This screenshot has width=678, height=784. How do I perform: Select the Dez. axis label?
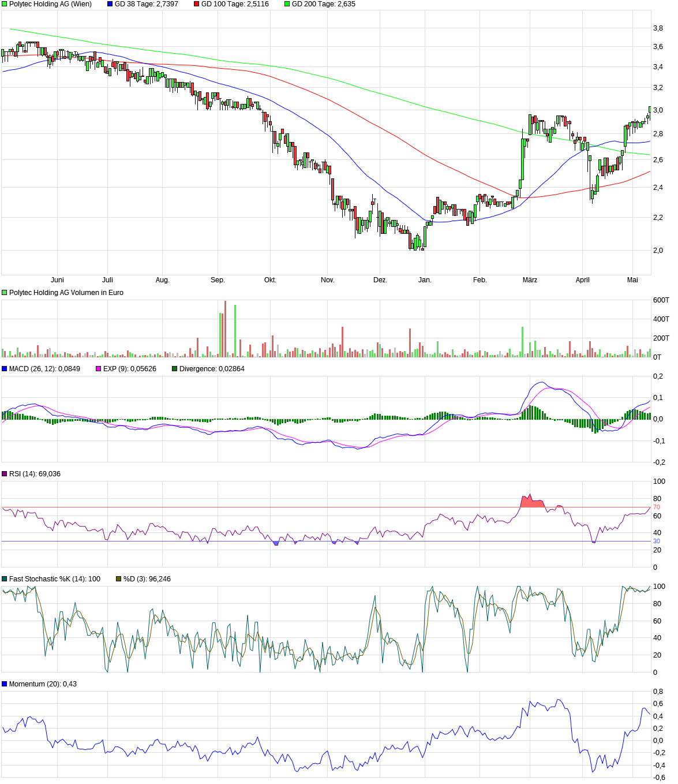pyautogui.click(x=380, y=279)
